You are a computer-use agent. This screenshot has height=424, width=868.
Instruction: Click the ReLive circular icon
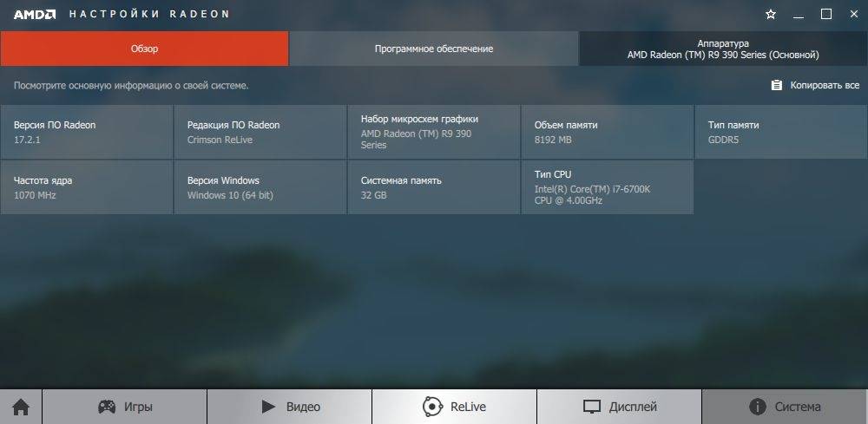click(431, 407)
